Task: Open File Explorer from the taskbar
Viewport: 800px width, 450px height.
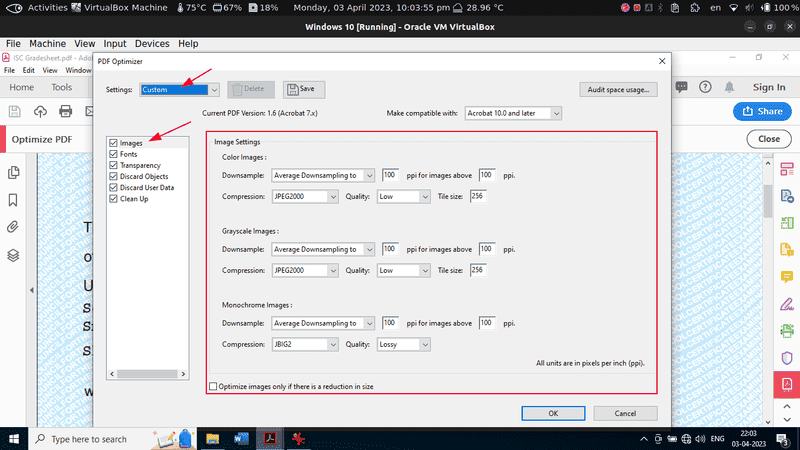Action: pyautogui.click(x=213, y=439)
